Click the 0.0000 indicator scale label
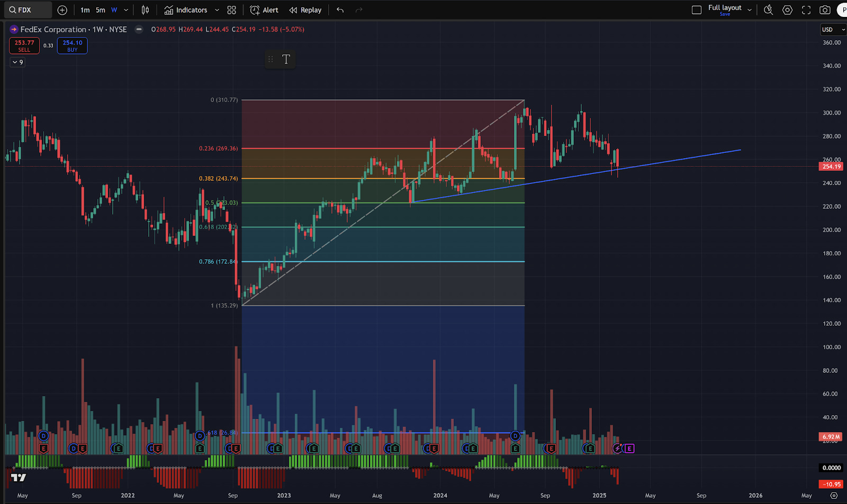 [x=832, y=468]
